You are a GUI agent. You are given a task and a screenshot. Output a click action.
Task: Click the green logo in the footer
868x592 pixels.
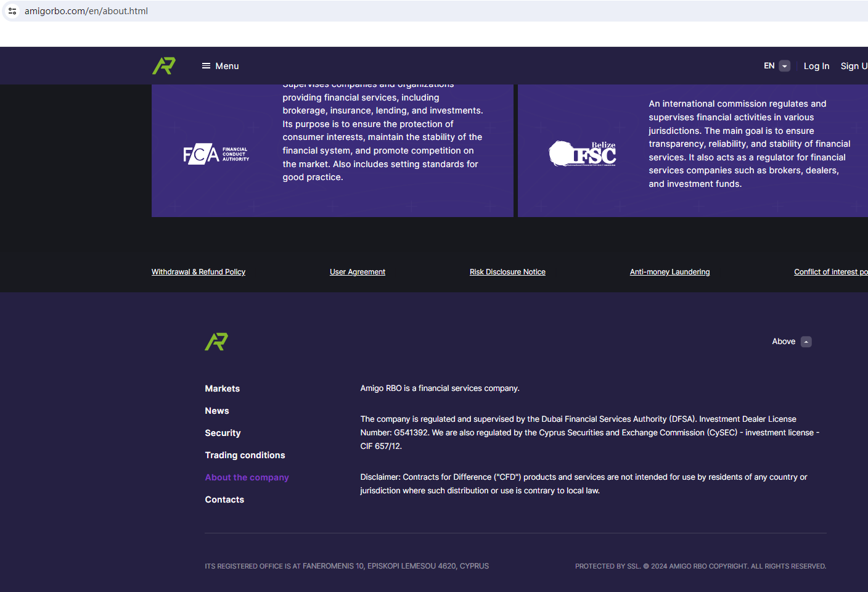coord(216,342)
